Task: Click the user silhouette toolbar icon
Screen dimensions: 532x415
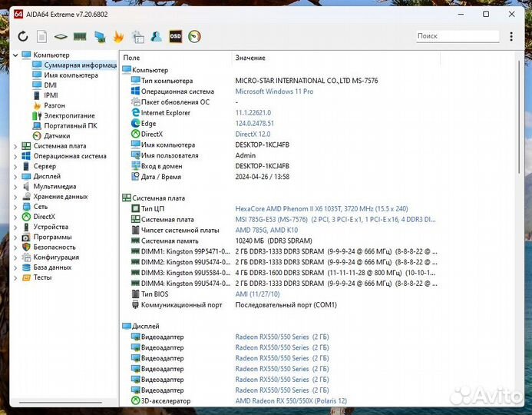Action: coord(157,36)
